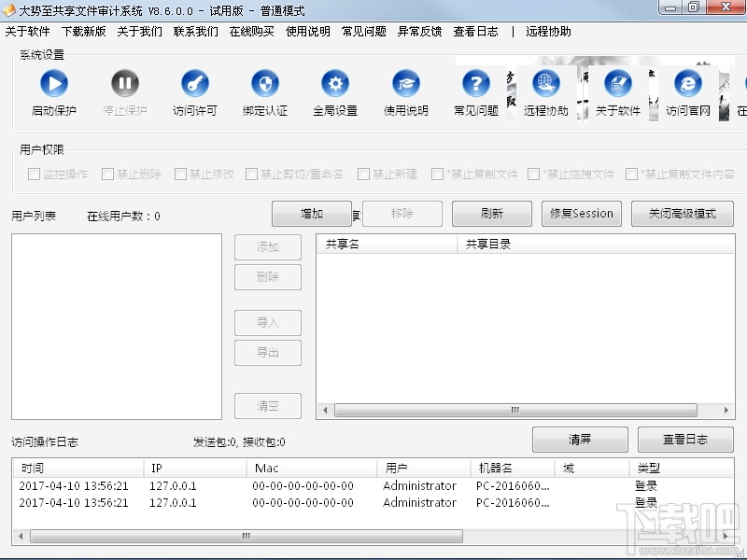Click the Mac column header

tap(312, 469)
